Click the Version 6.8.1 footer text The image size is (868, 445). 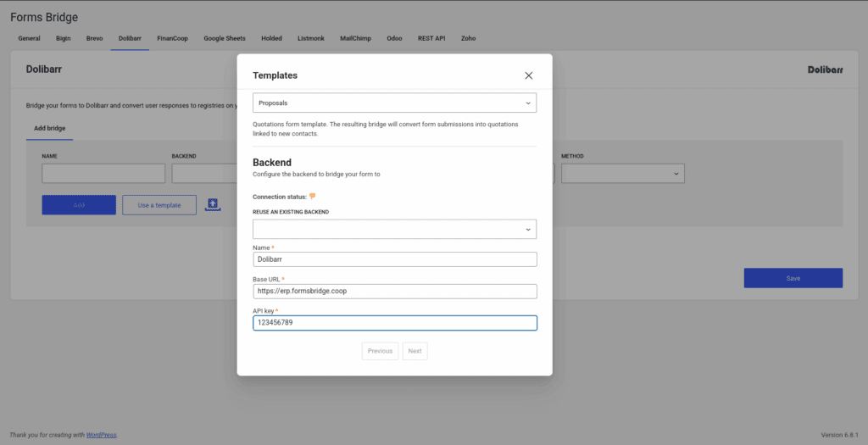point(839,435)
